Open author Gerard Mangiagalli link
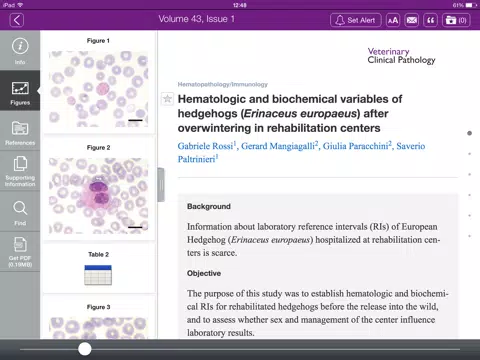The image size is (480, 360). point(279,146)
